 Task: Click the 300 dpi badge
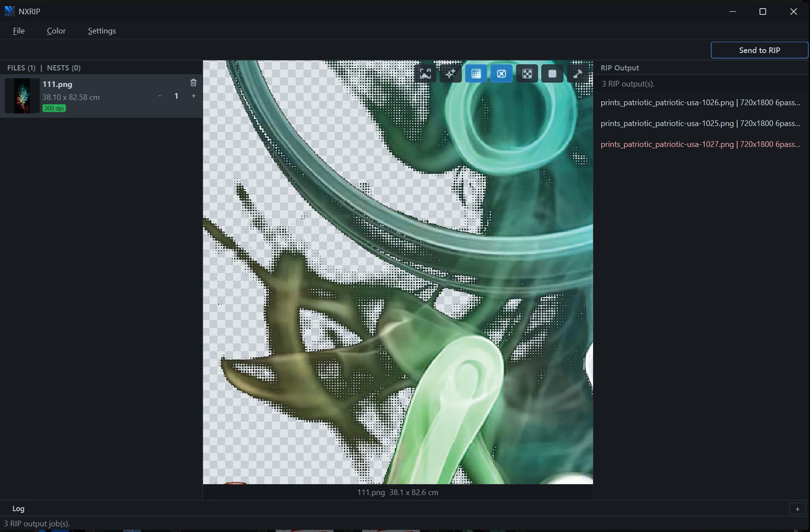[x=54, y=108]
